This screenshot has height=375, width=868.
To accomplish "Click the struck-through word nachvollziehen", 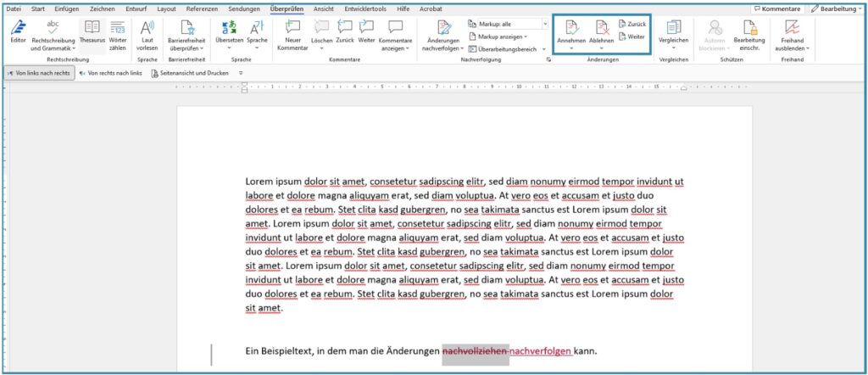I will (x=475, y=350).
